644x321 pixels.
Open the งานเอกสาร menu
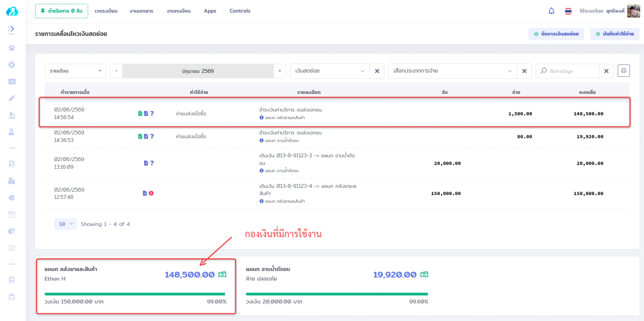tap(141, 11)
